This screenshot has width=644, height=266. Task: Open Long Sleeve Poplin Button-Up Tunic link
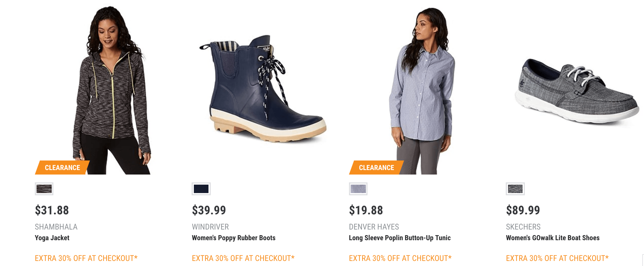(400, 238)
